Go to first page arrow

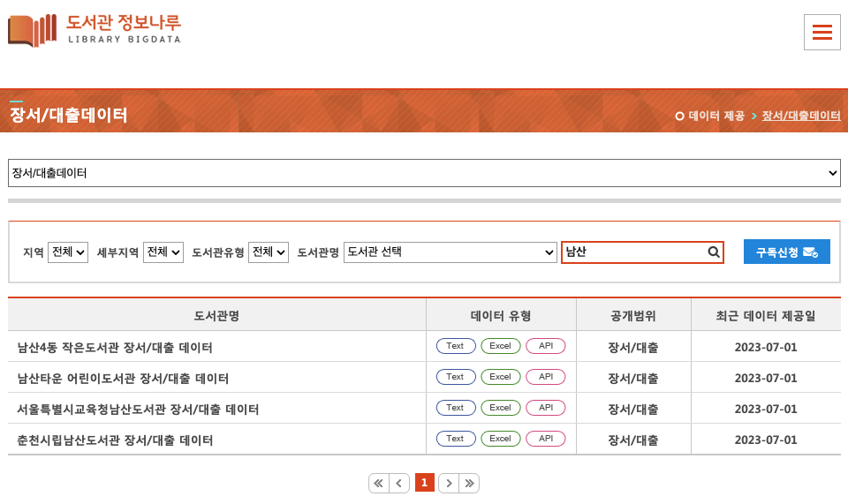click(x=379, y=483)
